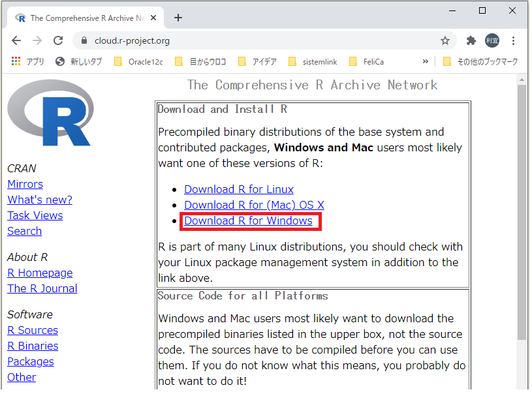
Task: Click the R logo image
Action: [50, 113]
